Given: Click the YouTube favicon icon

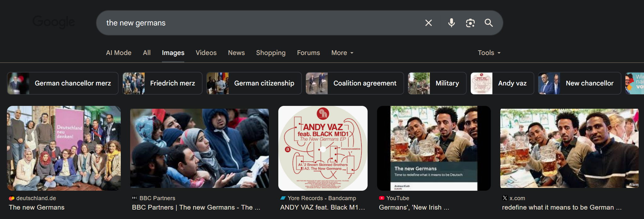Looking at the screenshot, I should (382, 198).
